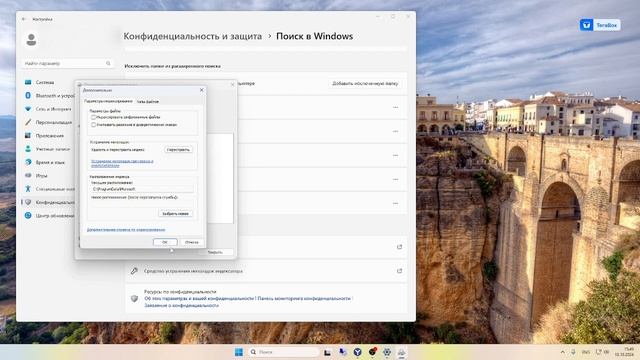This screenshot has width=640, height=360.
Task: Show hidden system tray icons
Action: click(x=562, y=352)
